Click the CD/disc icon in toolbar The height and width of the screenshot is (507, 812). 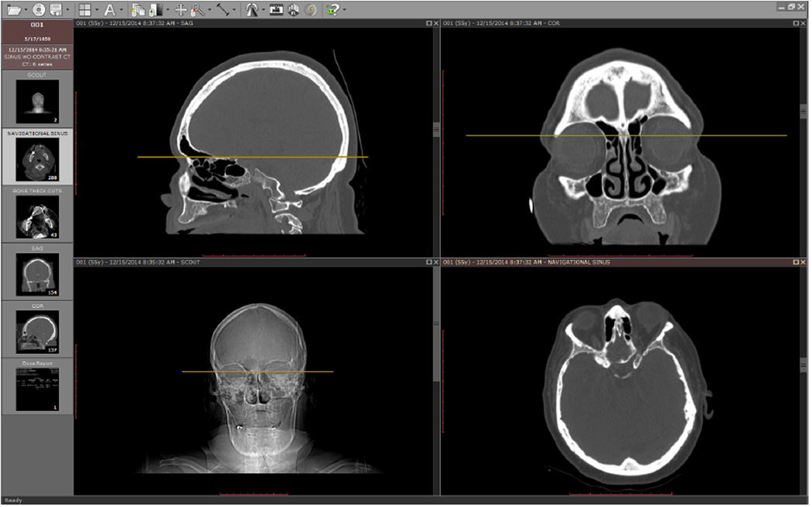click(x=38, y=10)
